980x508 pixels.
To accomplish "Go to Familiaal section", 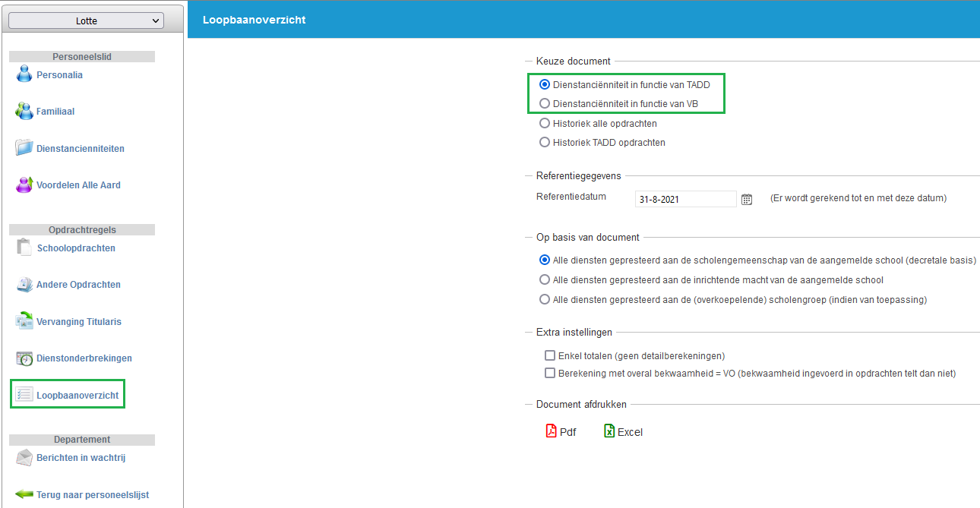I will [x=55, y=112].
